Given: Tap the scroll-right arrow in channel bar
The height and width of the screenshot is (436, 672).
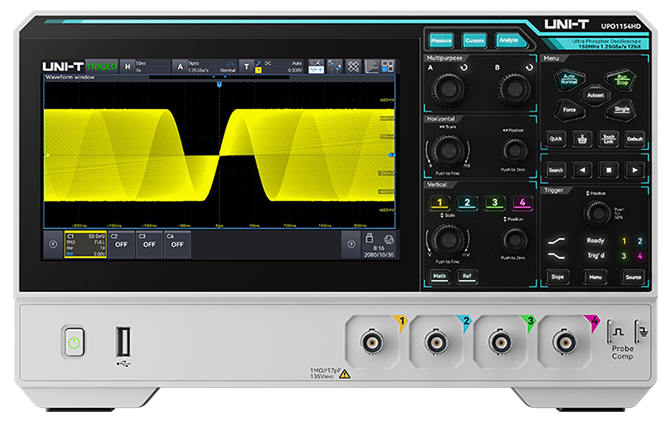Looking at the screenshot, I should point(350,243).
